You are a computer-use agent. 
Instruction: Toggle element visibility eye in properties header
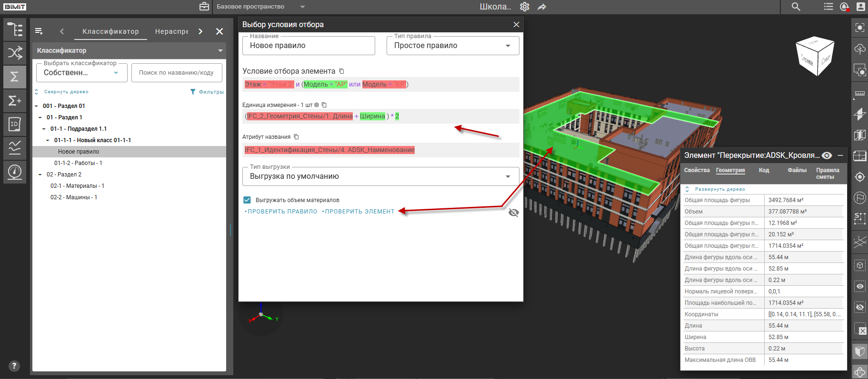pyautogui.click(x=827, y=155)
